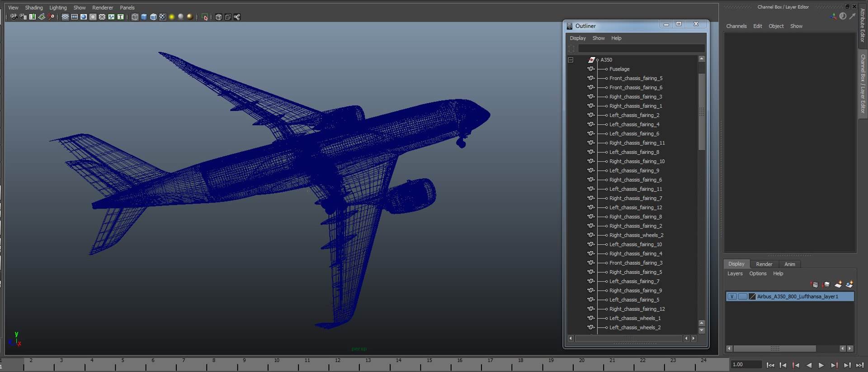The width and height of the screenshot is (868, 372).
Task: Toggle the Field Chart icon
Action: 102,17
